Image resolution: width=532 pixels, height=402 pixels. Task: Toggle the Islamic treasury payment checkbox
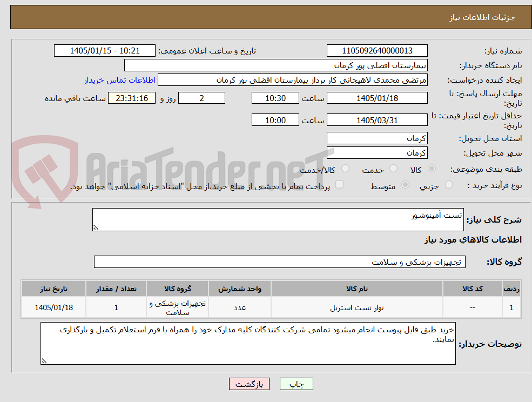tap(339, 184)
